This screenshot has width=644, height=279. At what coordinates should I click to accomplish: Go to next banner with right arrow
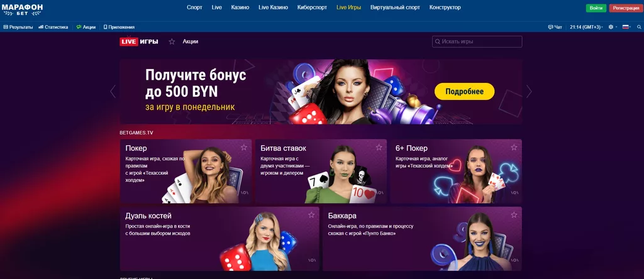click(x=529, y=92)
